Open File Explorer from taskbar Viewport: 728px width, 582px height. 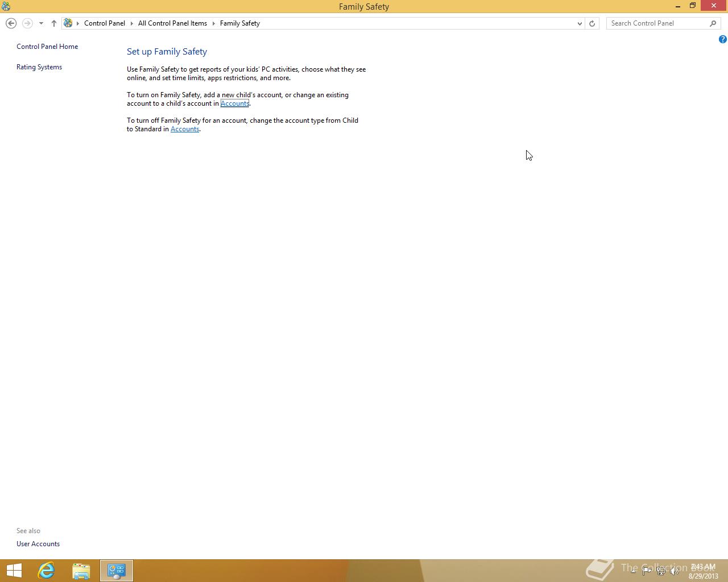81,571
